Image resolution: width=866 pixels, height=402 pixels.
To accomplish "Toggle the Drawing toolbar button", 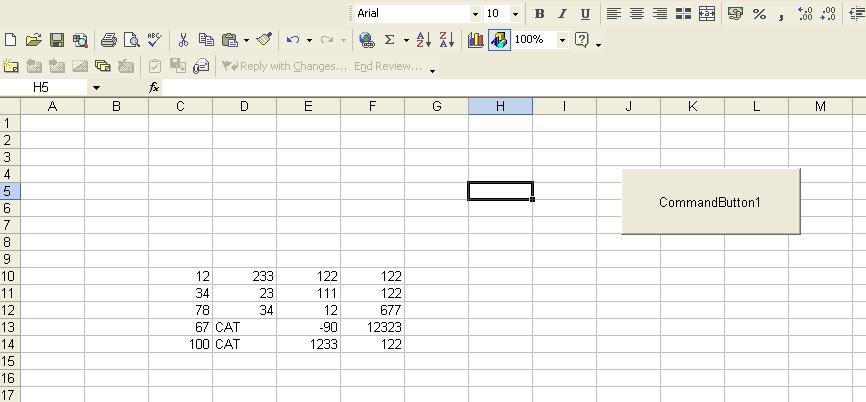I will (x=498, y=40).
